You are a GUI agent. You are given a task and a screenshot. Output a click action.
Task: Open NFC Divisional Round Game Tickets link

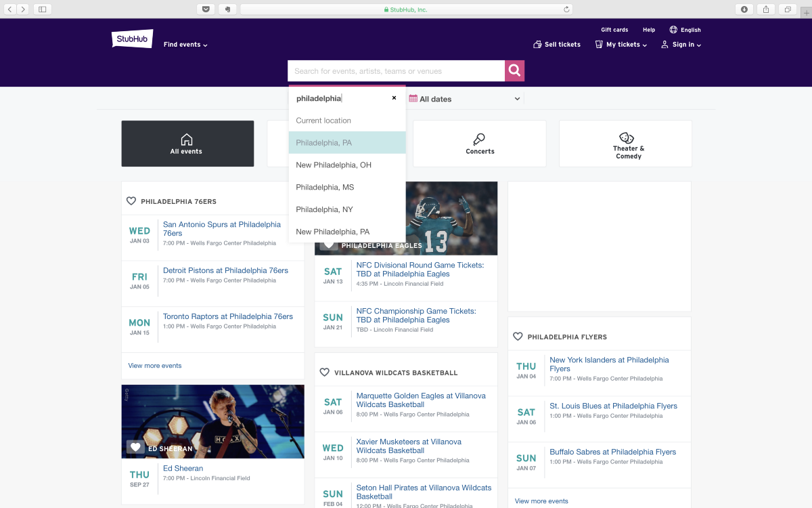point(420,270)
